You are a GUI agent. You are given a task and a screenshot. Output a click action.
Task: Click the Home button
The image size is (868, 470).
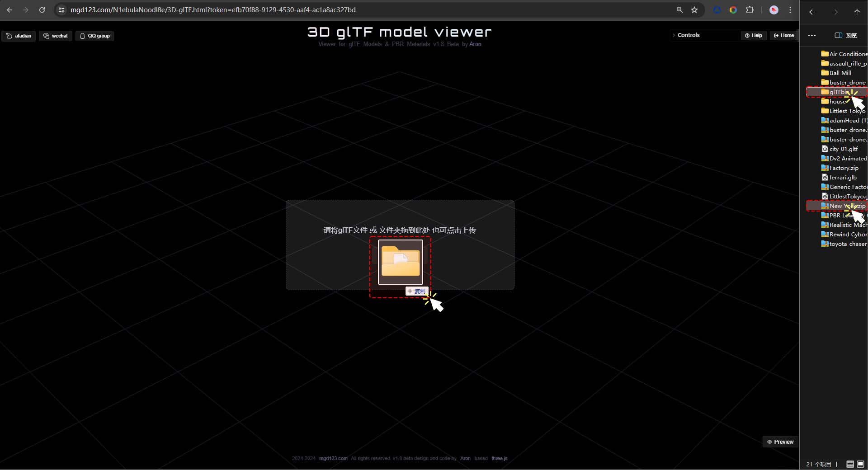coord(784,35)
